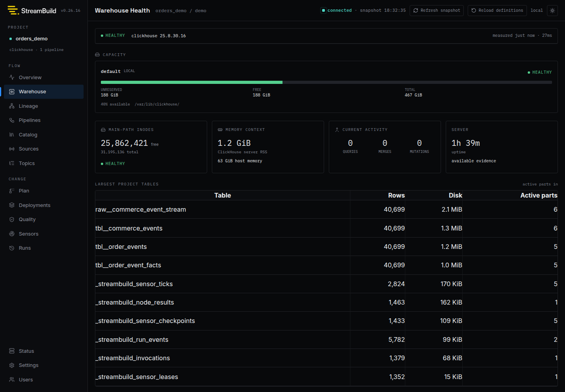Click the local environment label
Viewport: 565px width, 392px height.
537,11
